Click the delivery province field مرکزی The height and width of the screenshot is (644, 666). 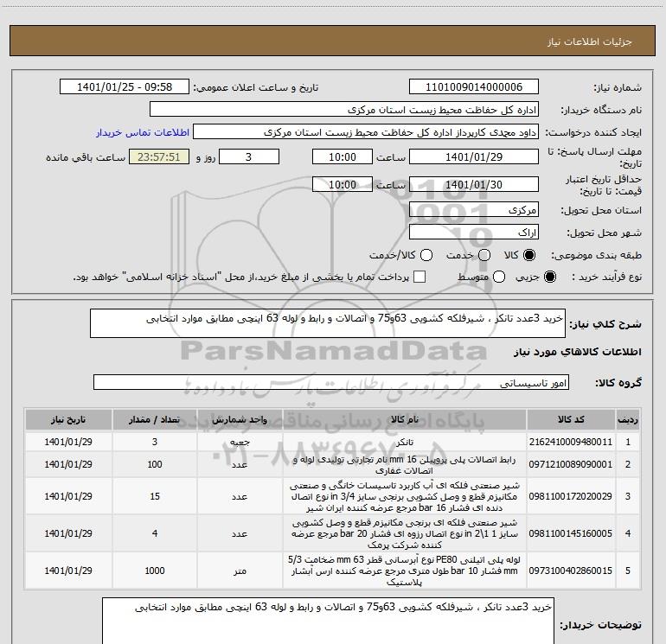[474, 210]
